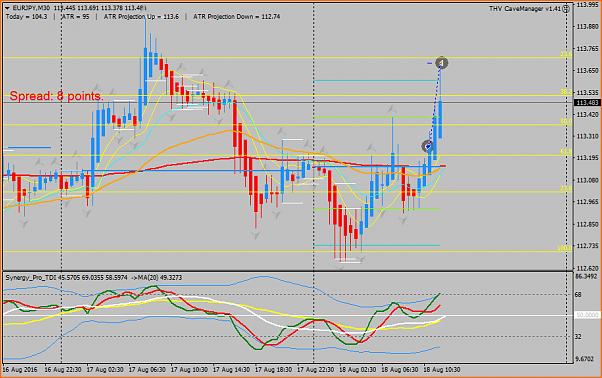Viewport: 602px width, 378px height.
Task: Click the THV CaveManager v1.41 label
Action: [x=525, y=9]
